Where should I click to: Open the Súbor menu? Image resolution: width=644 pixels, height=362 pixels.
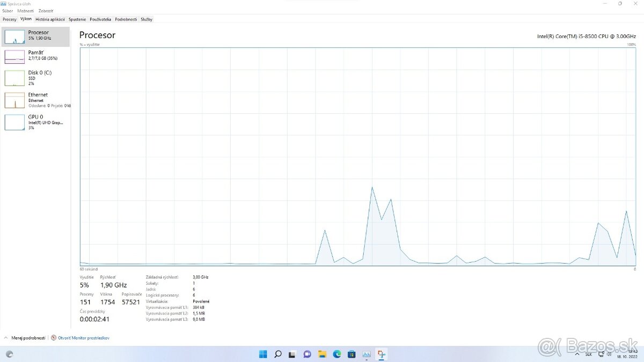point(8,11)
